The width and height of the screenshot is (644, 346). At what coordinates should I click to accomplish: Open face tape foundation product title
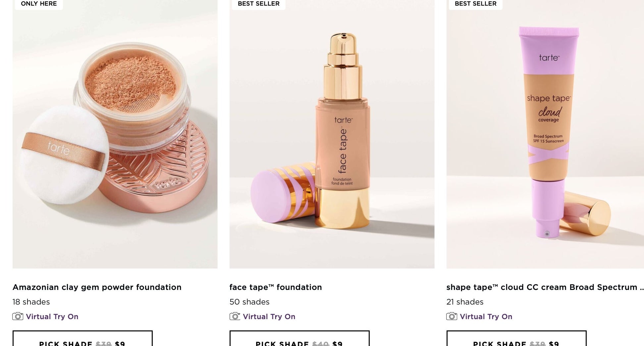(x=276, y=287)
